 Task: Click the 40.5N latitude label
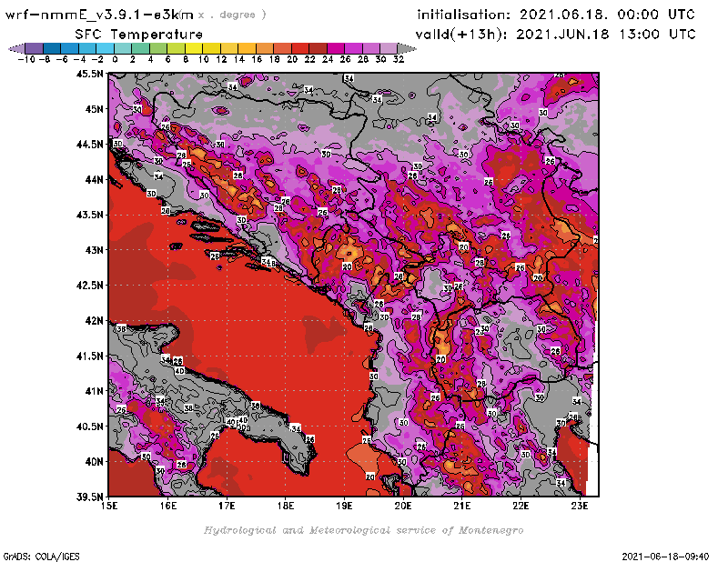[x=89, y=427]
